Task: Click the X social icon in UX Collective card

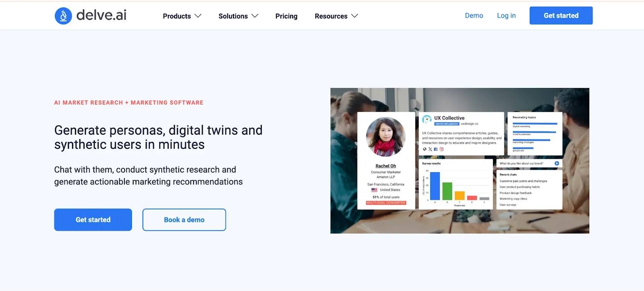Action: (x=430, y=149)
